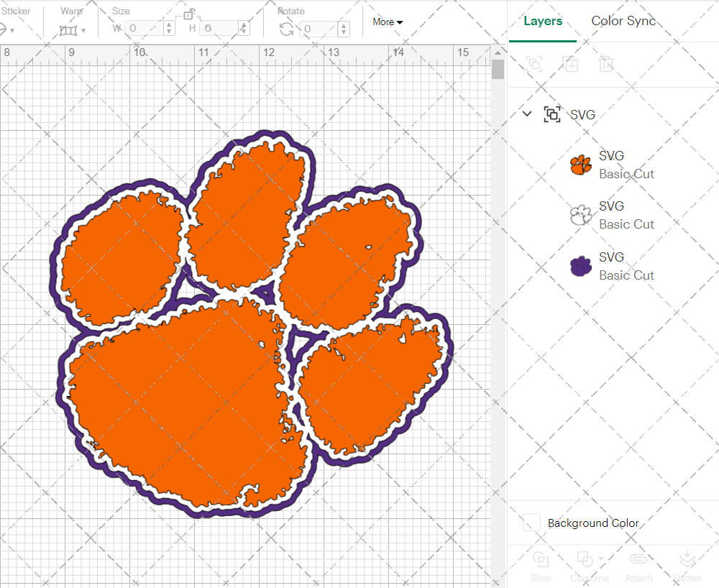The height and width of the screenshot is (588, 719).
Task: Click the group layers icon above the layer list
Action: point(534,64)
